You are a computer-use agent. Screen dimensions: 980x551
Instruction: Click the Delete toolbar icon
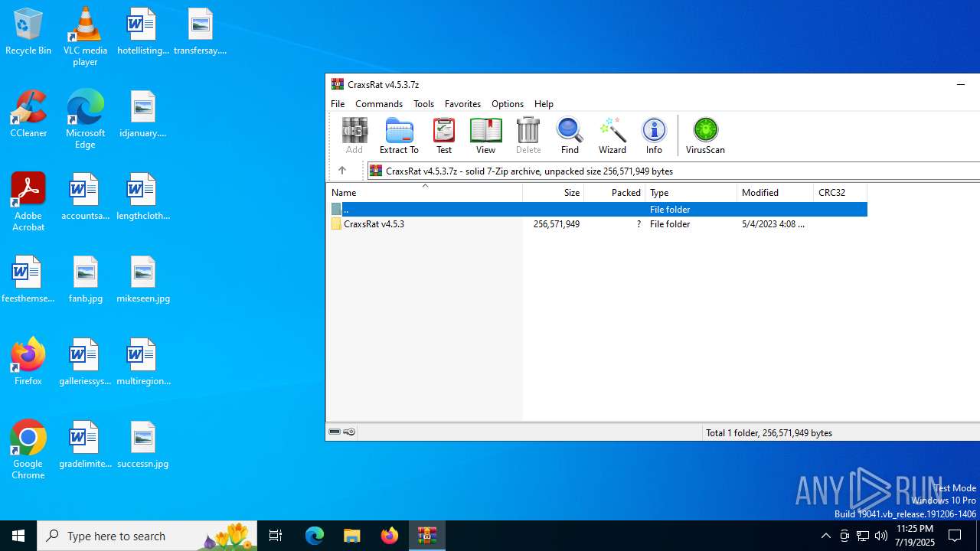pyautogui.click(x=528, y=135)
